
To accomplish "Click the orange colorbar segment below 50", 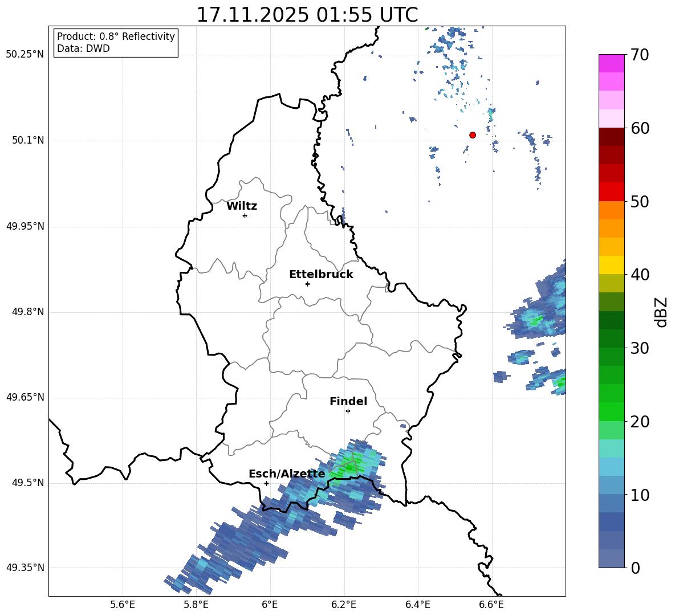I will tap(612, 210).
